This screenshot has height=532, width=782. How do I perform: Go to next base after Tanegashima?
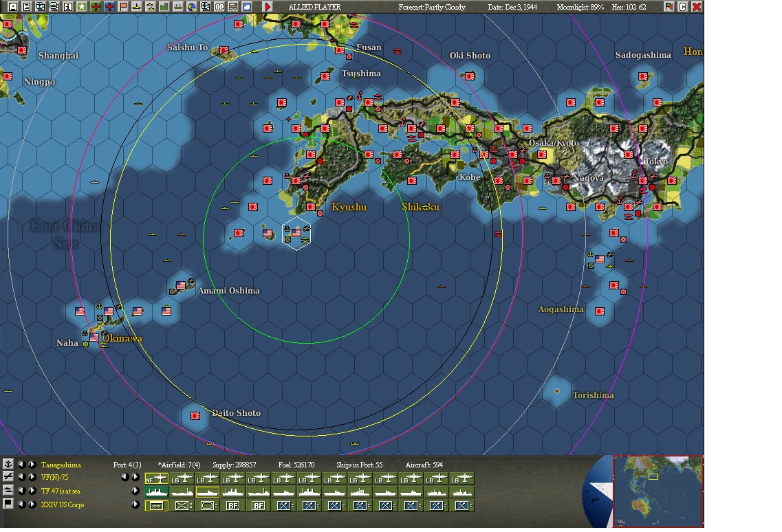point(32,464)
